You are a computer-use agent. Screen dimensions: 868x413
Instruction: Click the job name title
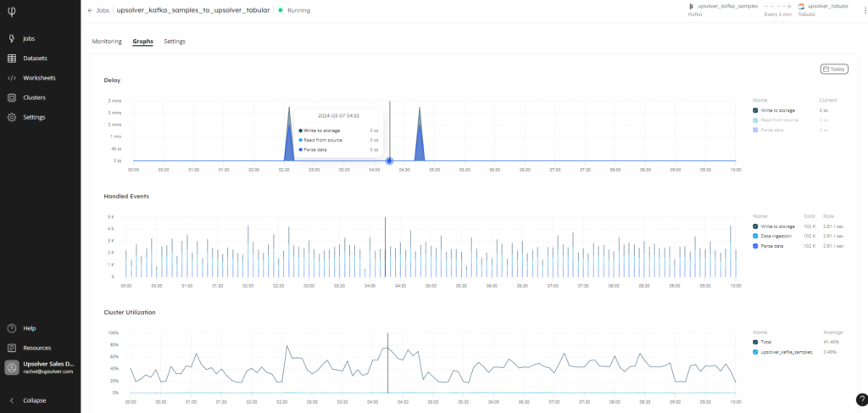[x=194, y=10]
